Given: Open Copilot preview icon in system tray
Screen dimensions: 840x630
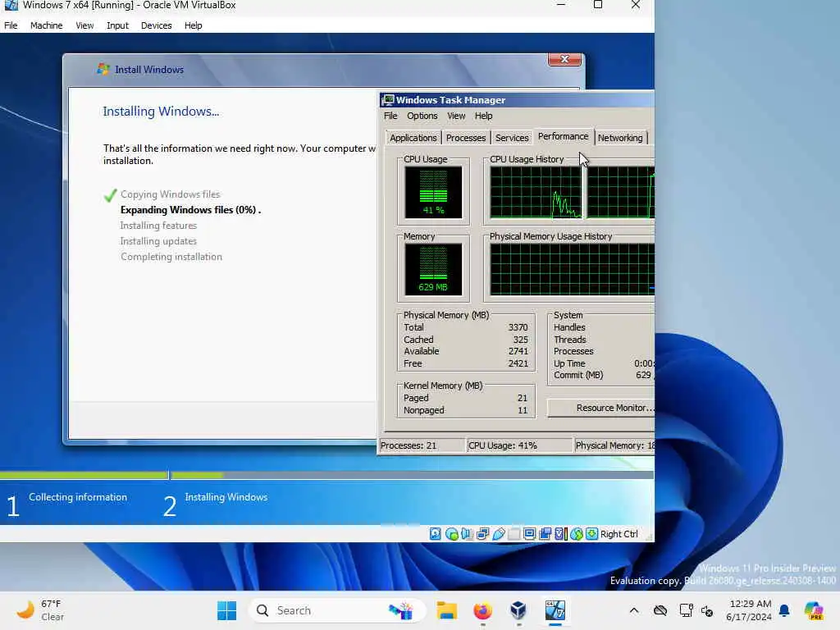Looking at the screenshot, I should [x=813, y=610].
